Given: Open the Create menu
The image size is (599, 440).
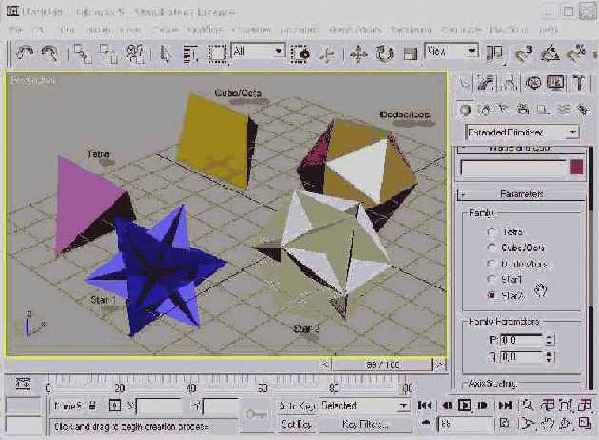Looking at the screenshot, I should coord(165,29).
